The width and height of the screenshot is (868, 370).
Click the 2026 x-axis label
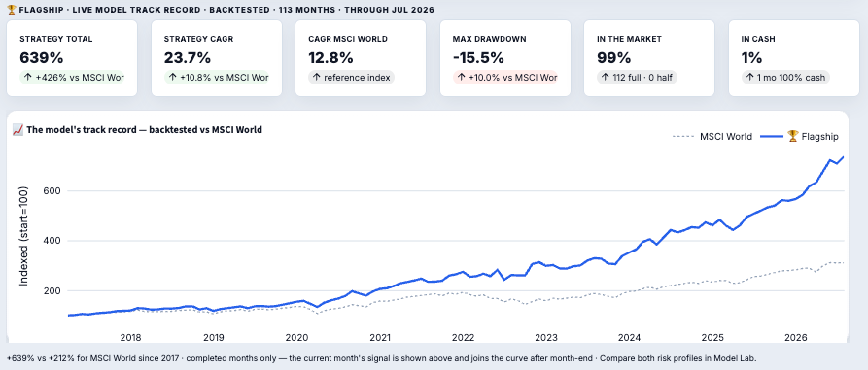pyautogui.click(x=796, y=337)
